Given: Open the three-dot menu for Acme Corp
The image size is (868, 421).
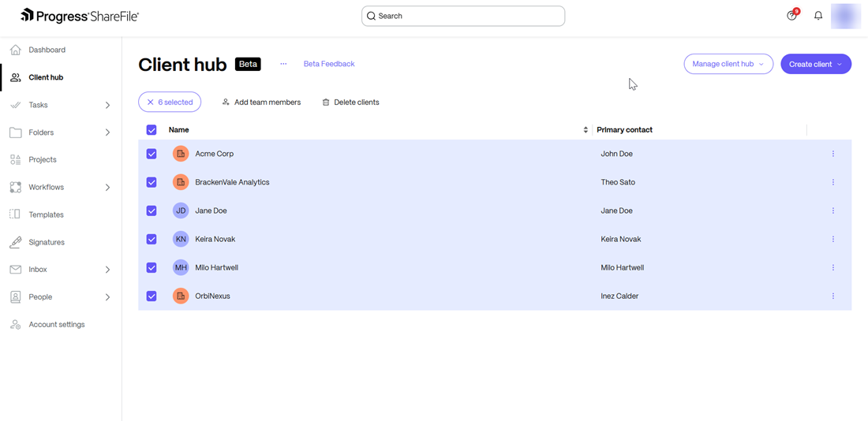Looking at the screenshot, I should [x=832, y=154].
